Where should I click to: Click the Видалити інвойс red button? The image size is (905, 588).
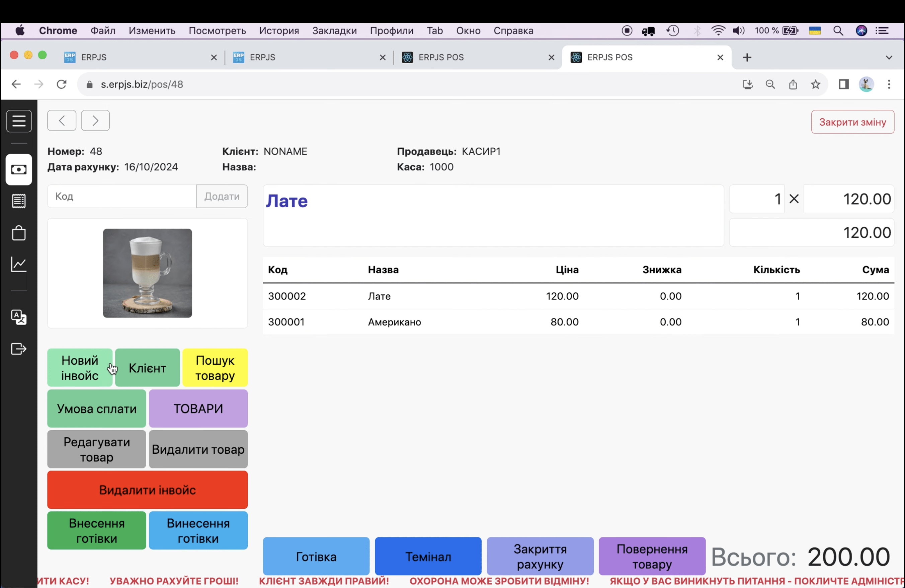147,490
